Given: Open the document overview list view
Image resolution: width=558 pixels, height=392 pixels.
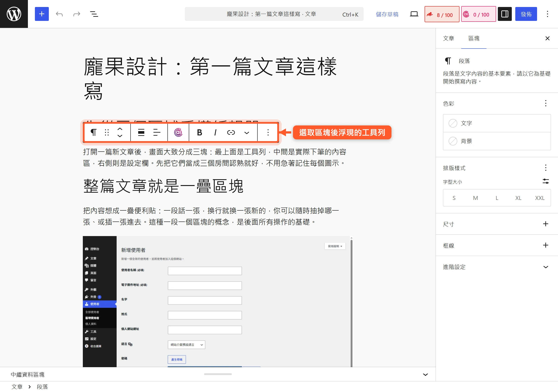Looking at the screenshot, I should tap(94, 14).
